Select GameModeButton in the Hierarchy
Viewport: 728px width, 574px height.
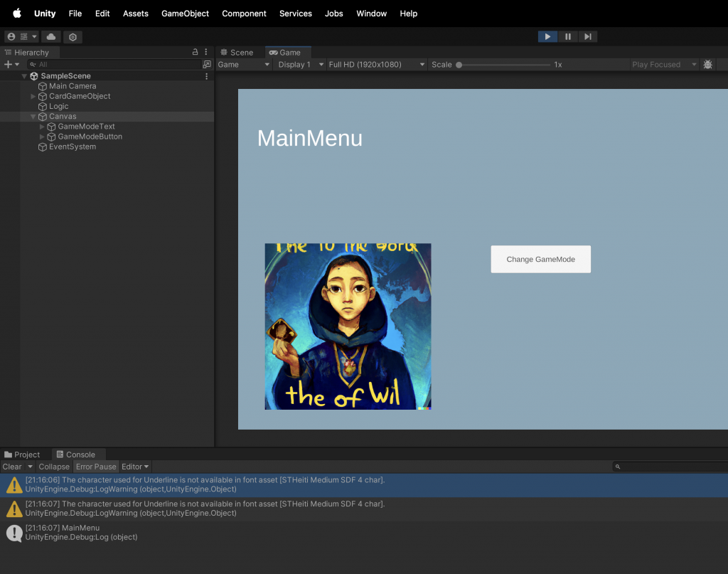(x=90, y=137)
